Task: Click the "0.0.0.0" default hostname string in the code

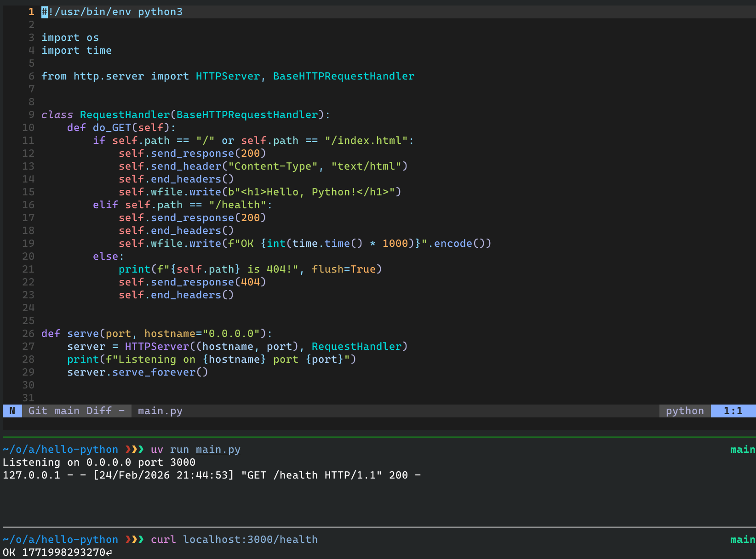Action: coord(231,334)
